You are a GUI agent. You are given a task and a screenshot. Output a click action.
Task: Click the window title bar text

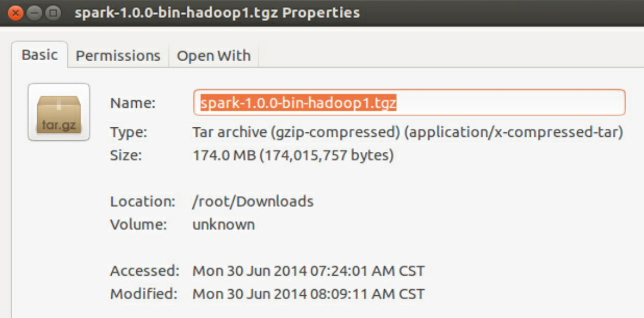[x=217, y=12]
